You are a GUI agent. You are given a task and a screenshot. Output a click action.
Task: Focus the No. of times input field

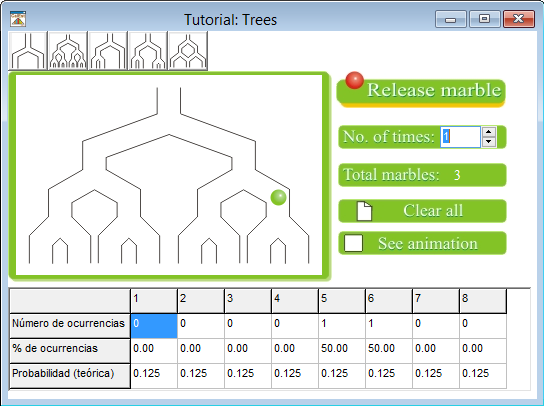tap(460, 137)
